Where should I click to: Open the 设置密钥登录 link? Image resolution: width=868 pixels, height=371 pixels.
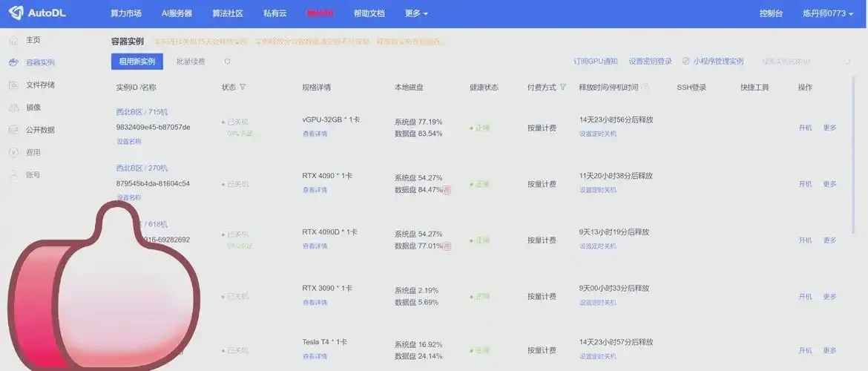[x=651, y=62]
